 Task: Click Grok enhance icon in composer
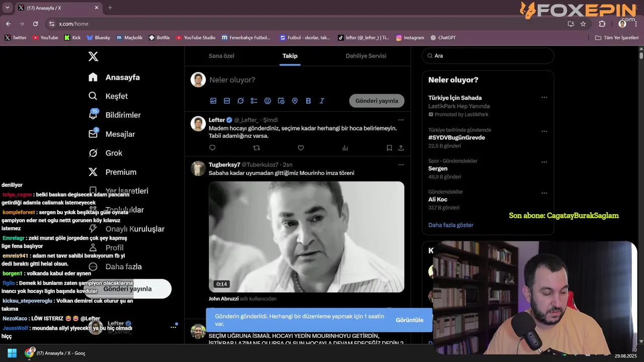pos(240,101)
